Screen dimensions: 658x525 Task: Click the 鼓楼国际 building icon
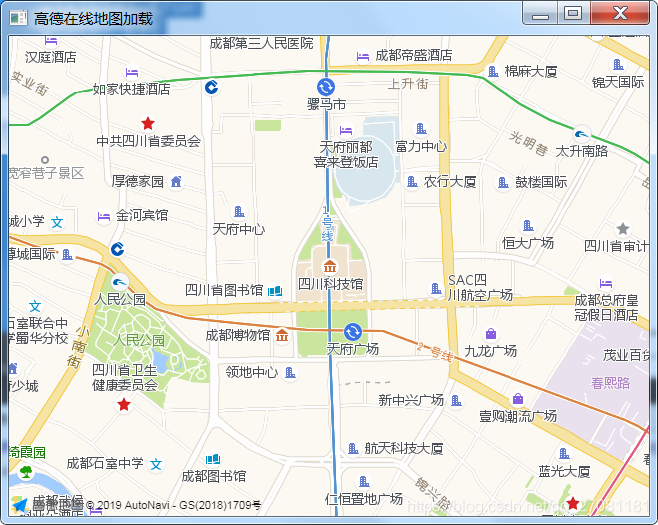coord(503,183)
